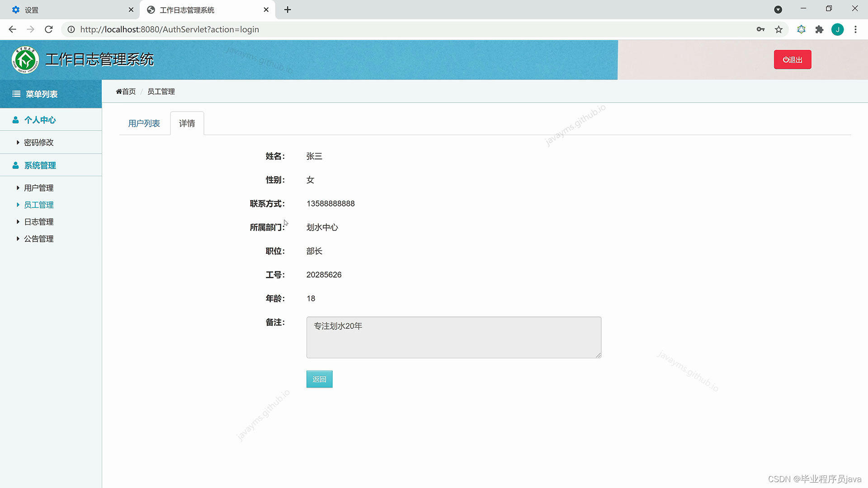The image size is (868, 488).
Task: Switch to the 用户列表 tab
Action: tap(144, 123)
